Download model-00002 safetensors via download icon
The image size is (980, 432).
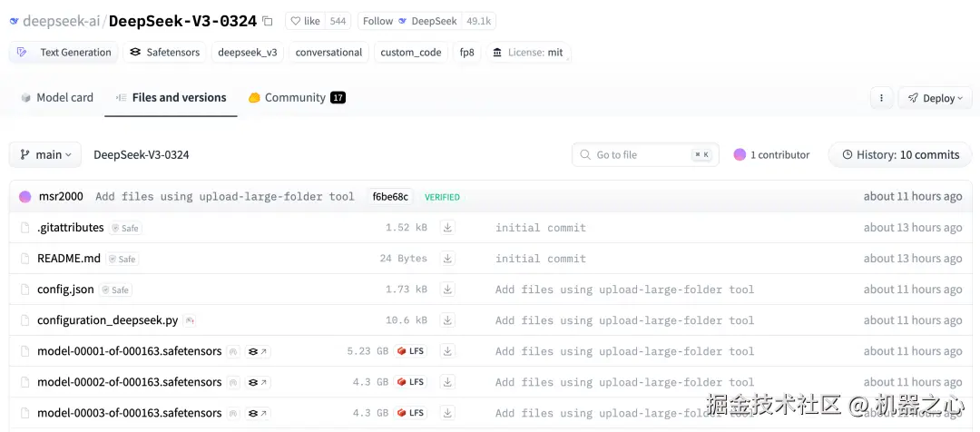point(447,382)
